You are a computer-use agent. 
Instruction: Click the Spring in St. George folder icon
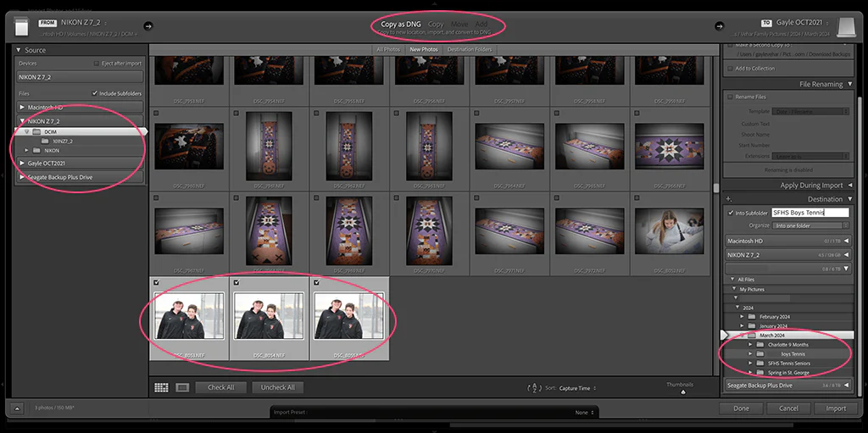point(759,373)
